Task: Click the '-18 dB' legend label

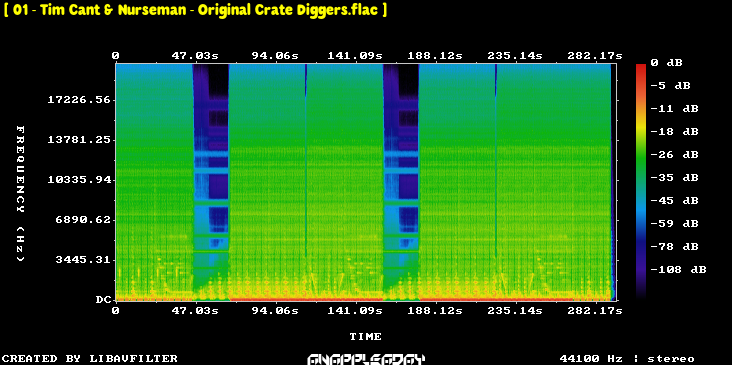Action: pyautogui.click(x=674, y=132)
